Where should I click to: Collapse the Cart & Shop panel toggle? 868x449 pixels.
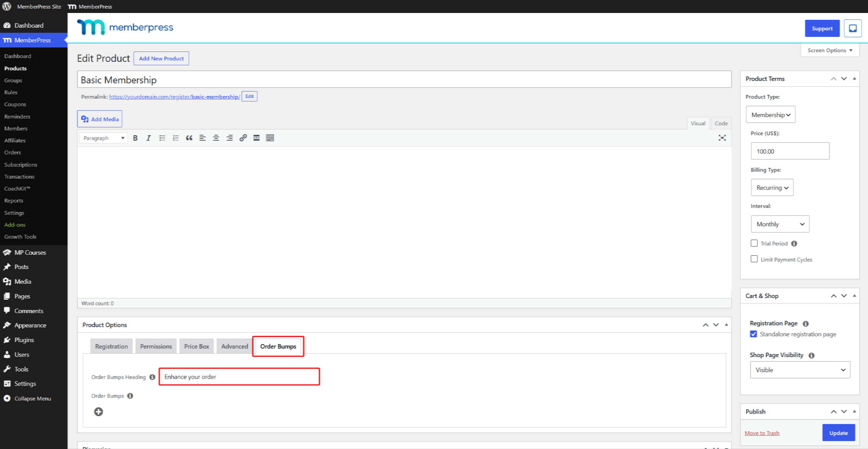(x=854, y=296)
